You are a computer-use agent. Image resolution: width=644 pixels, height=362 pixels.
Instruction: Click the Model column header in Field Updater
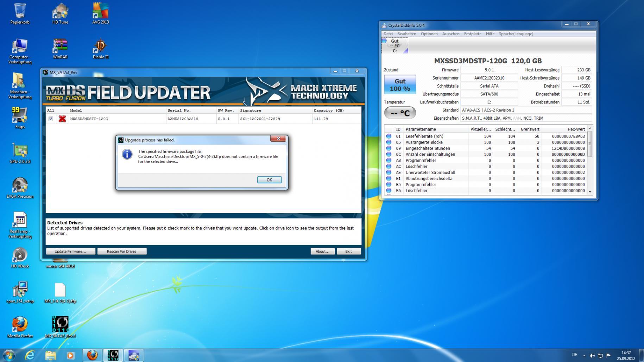point(117,110)
